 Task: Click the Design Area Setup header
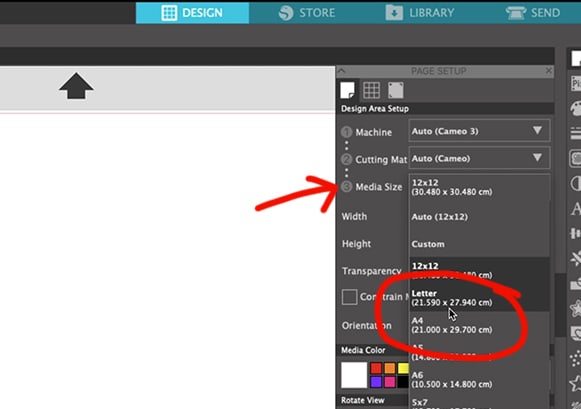click(375, 109)
